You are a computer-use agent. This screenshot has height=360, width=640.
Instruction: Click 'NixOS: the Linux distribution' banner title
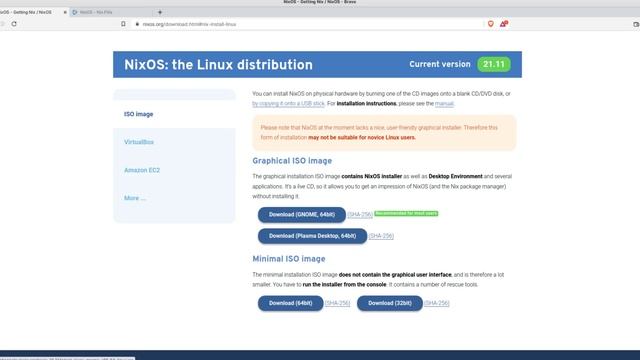coord(218,65)
